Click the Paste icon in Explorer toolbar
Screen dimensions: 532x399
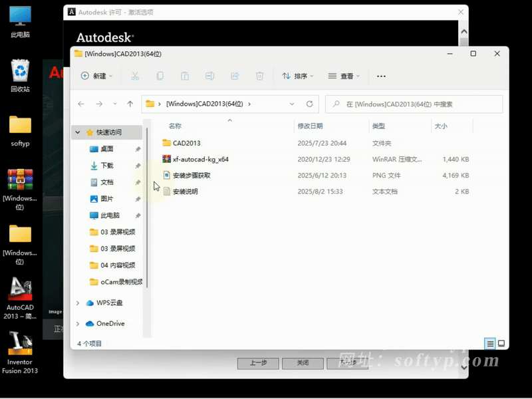[x=185, y=76]
